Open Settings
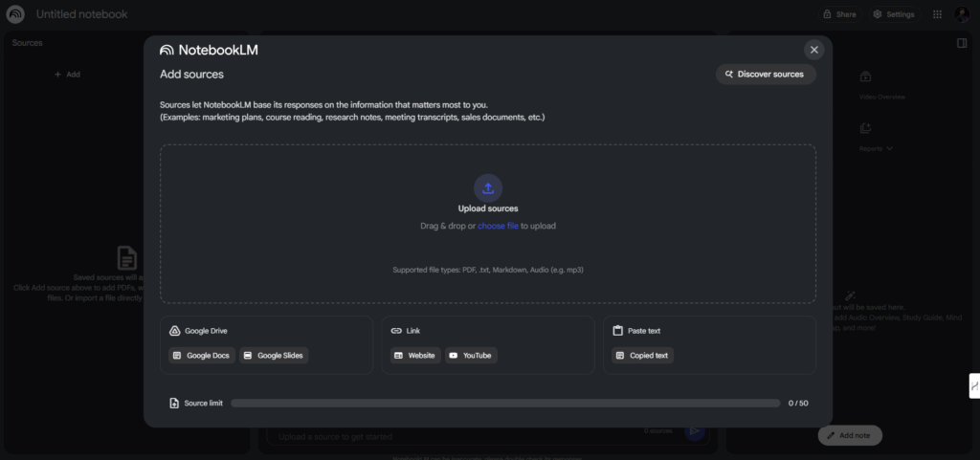 point(894,13)
